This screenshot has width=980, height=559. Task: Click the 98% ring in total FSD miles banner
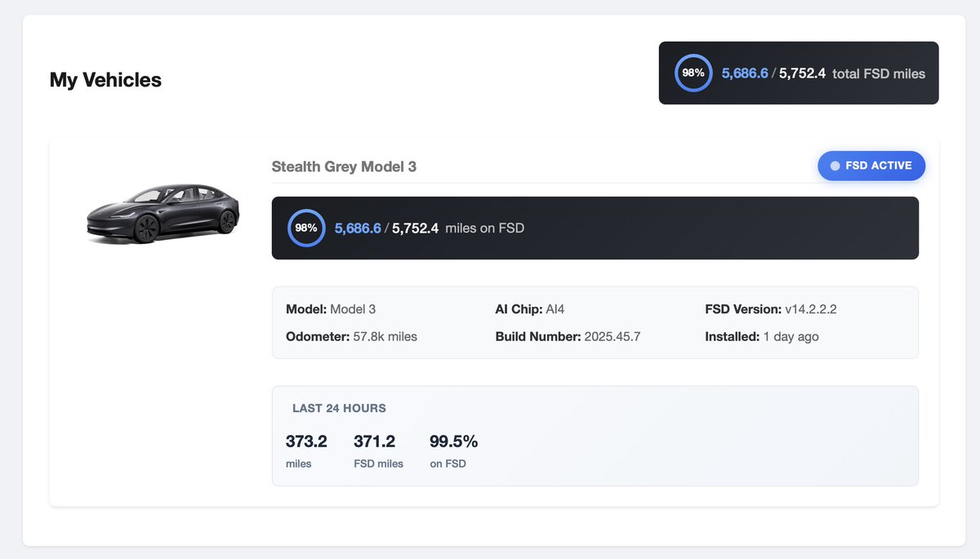[x=693, y=73]
